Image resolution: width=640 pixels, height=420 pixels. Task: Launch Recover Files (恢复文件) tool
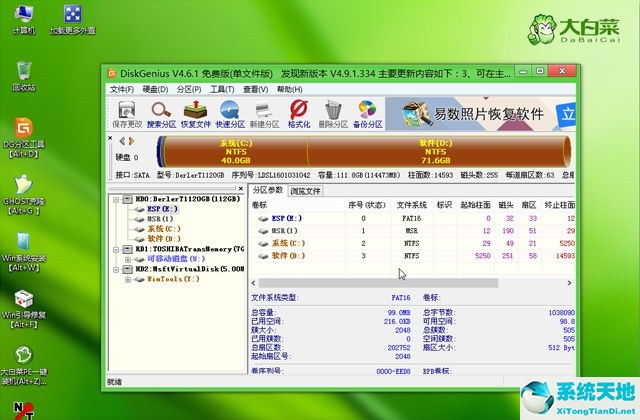pyautogui.click(x=196, y=115)
